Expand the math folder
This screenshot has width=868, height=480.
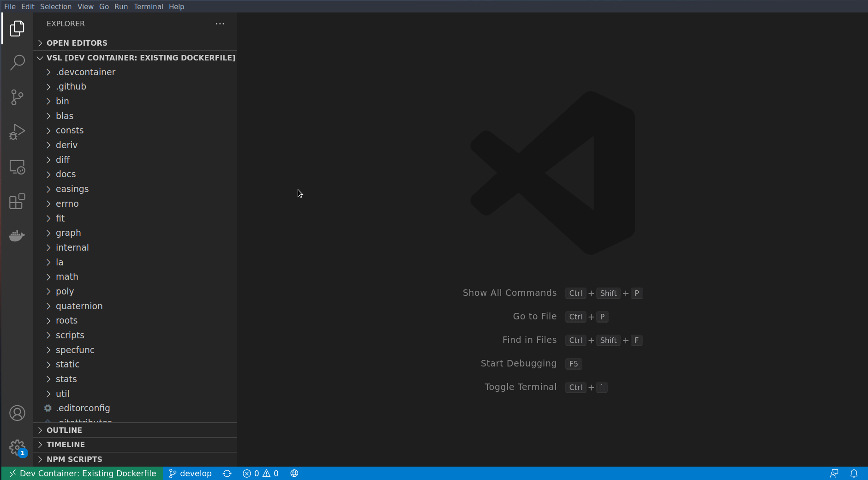(135, 277)
